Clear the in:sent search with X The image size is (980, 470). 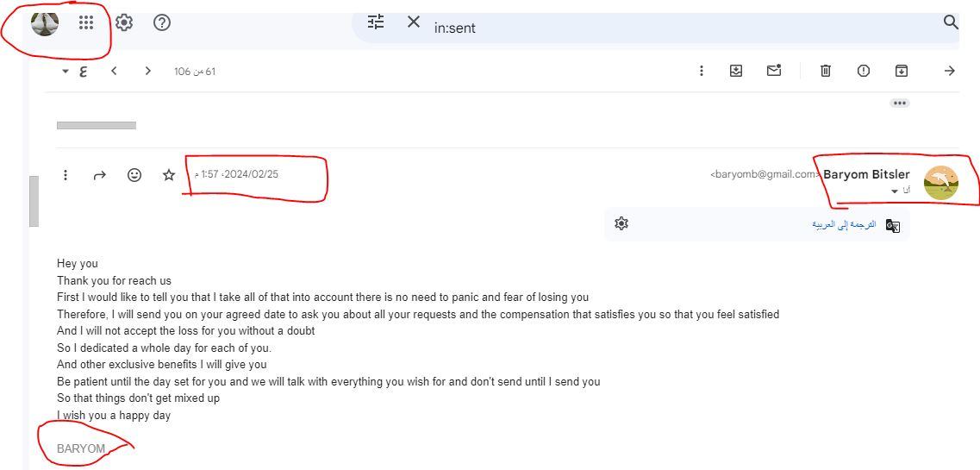pyautogui.click(x=414, y=22)
